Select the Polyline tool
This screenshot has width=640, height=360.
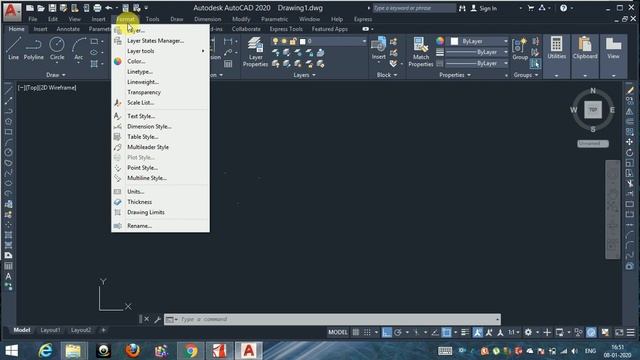click(33, 48)
